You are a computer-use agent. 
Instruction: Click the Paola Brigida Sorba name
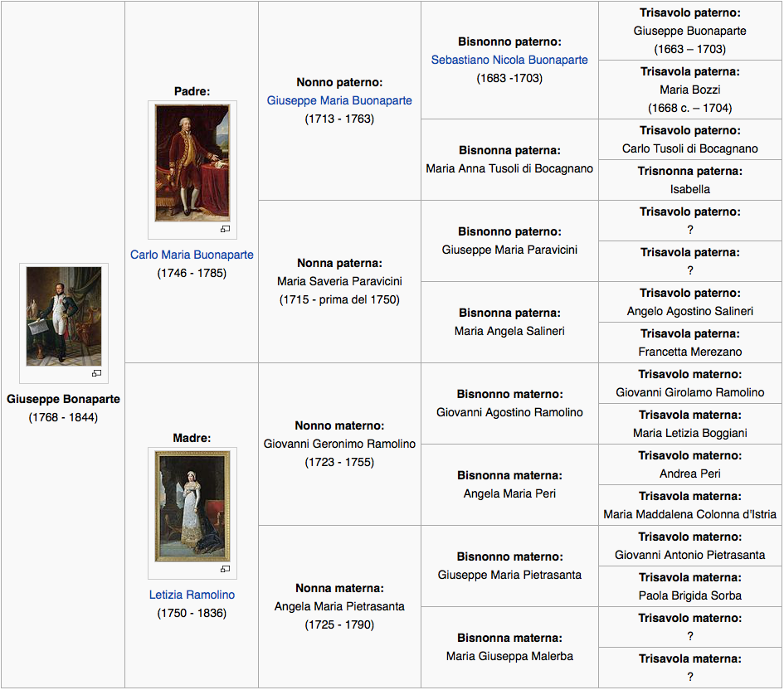tap(689, 595)
